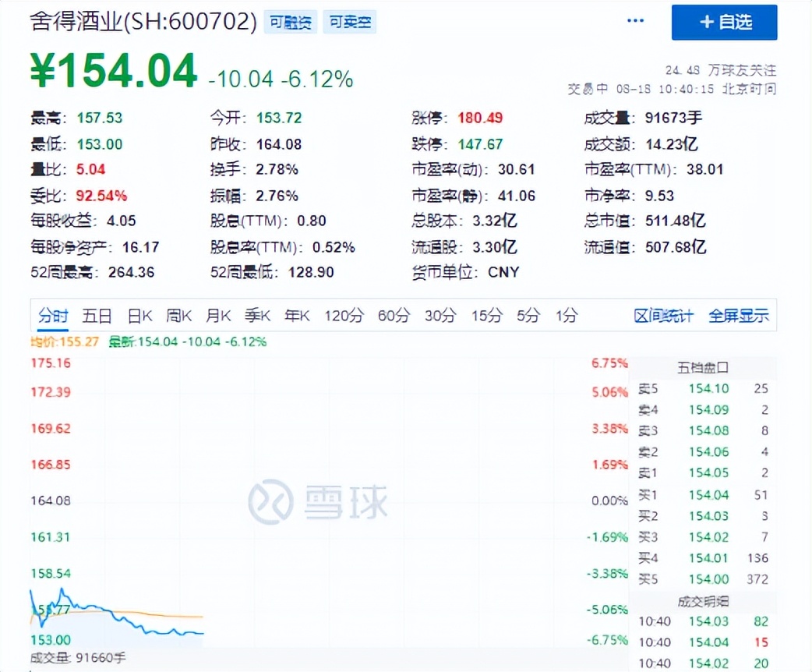Click the 委比 value 92.54%
Image resolution: width=812 pixels, height=672 pixels.
point(101,196)
